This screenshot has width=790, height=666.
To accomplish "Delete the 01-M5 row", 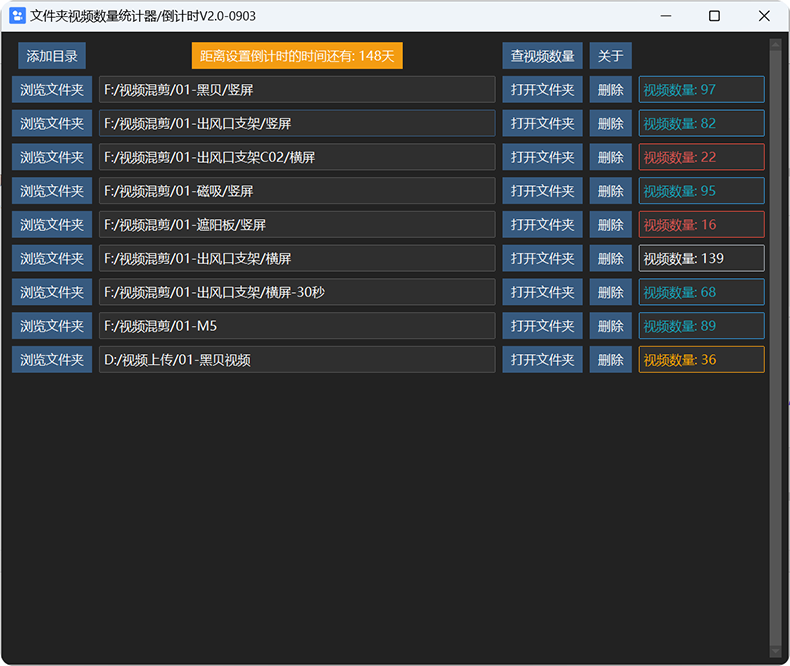I will coord(611,326).
